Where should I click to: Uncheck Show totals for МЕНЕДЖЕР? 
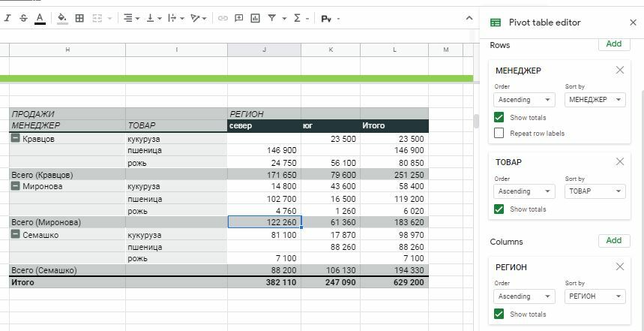[499, 118]
